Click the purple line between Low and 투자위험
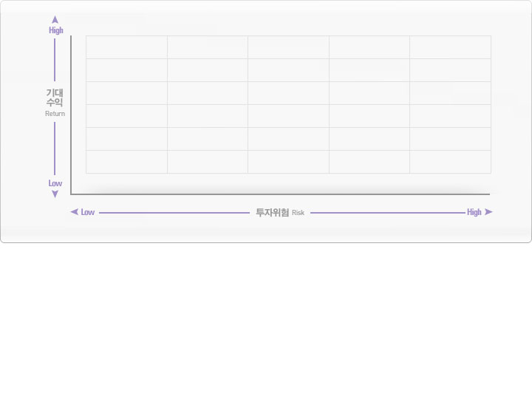Image resolution: width=532 pixels, height=419 pixels. coord(174,213)
